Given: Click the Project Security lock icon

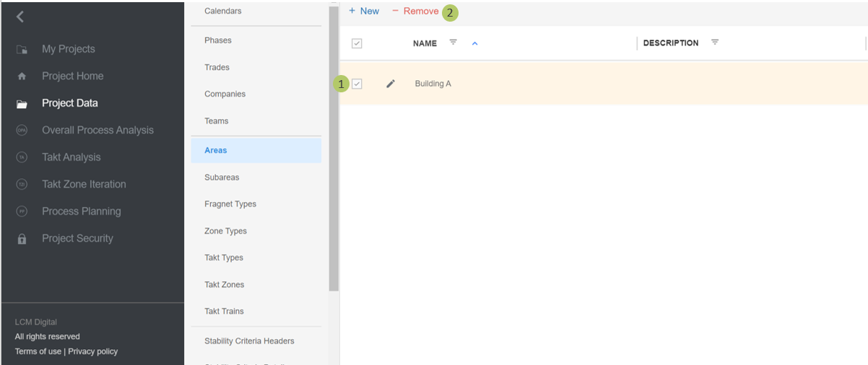Looking at the screenshot, I should (x=22, y=239).
